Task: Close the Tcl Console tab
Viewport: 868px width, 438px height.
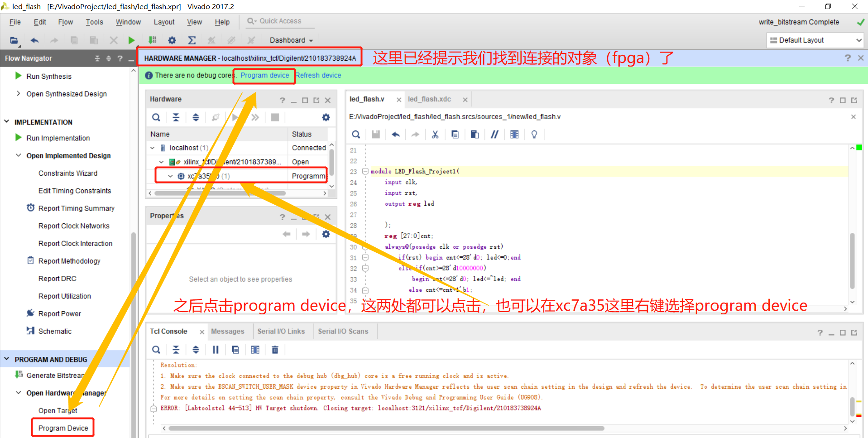Action: point(202,332)
